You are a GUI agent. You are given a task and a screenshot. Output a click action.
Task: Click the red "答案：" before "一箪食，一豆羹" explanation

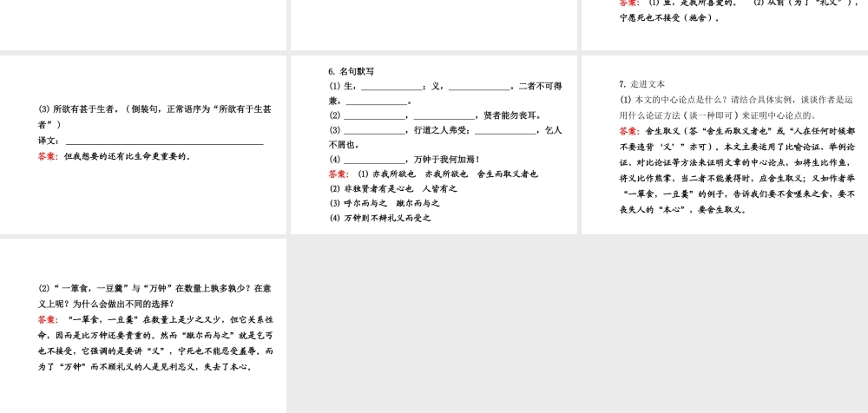pos(48,319)
